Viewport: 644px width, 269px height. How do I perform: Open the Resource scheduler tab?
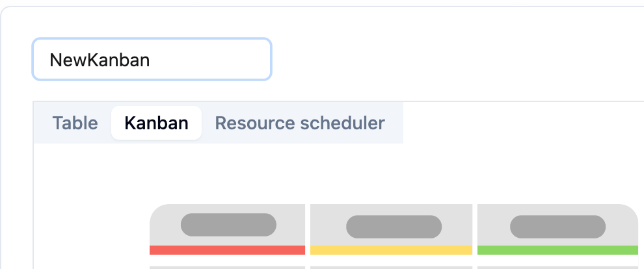(x=300, y=123)
